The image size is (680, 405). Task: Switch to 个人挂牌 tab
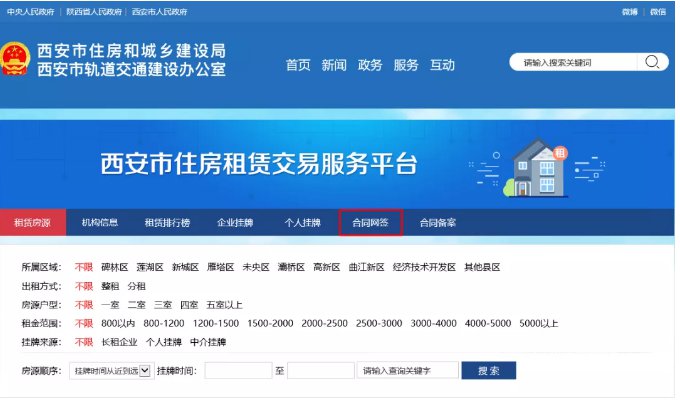click(x=303, y=222)
